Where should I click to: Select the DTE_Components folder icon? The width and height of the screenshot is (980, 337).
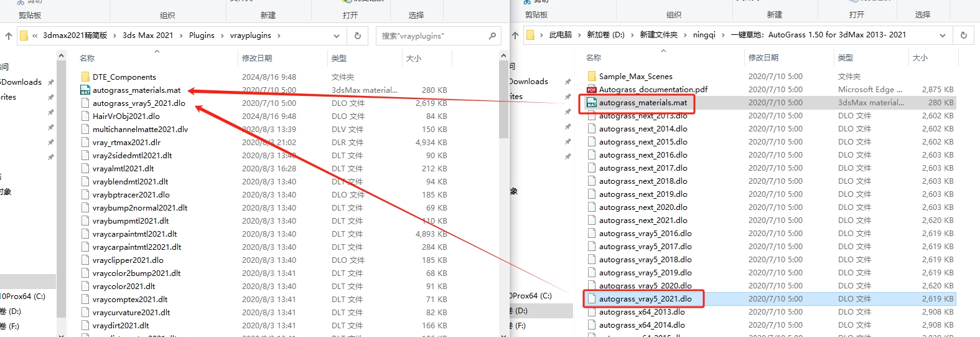85,77
